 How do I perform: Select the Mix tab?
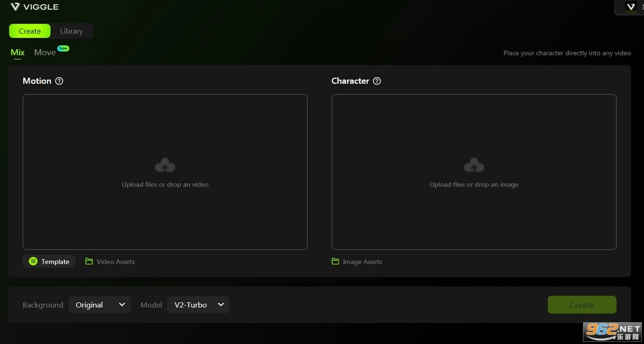click(x=17, y=53)
